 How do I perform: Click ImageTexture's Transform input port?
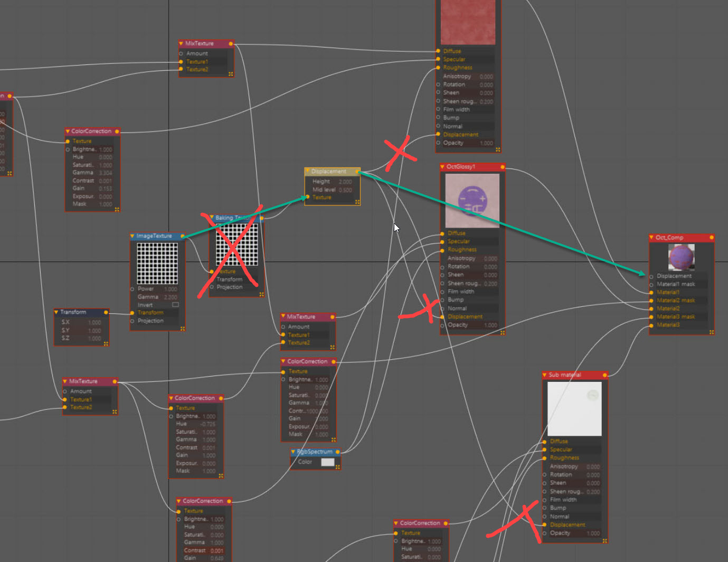coord(132,313)
